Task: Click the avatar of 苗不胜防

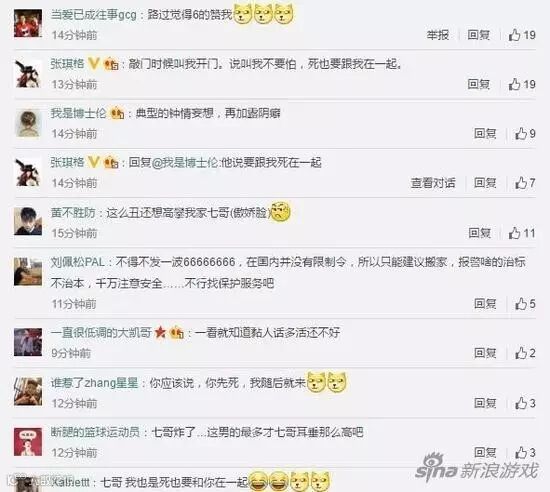Action: pos(28,221)
